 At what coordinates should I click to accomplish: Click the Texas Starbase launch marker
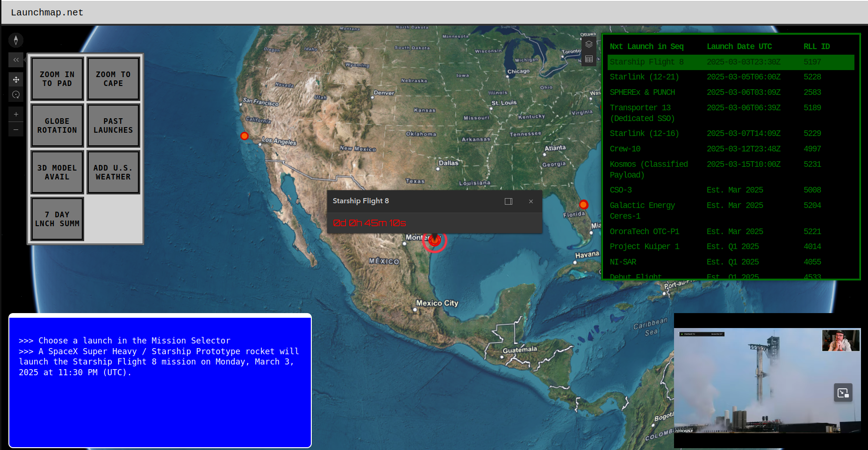click(435, 240)
